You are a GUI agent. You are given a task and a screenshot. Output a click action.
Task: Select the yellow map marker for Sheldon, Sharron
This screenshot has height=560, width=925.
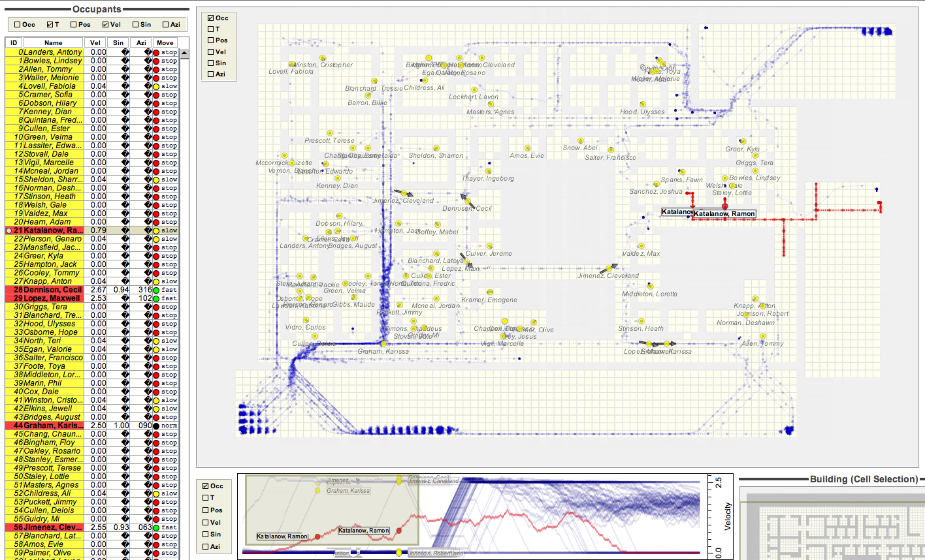click(x=436, y=148)
